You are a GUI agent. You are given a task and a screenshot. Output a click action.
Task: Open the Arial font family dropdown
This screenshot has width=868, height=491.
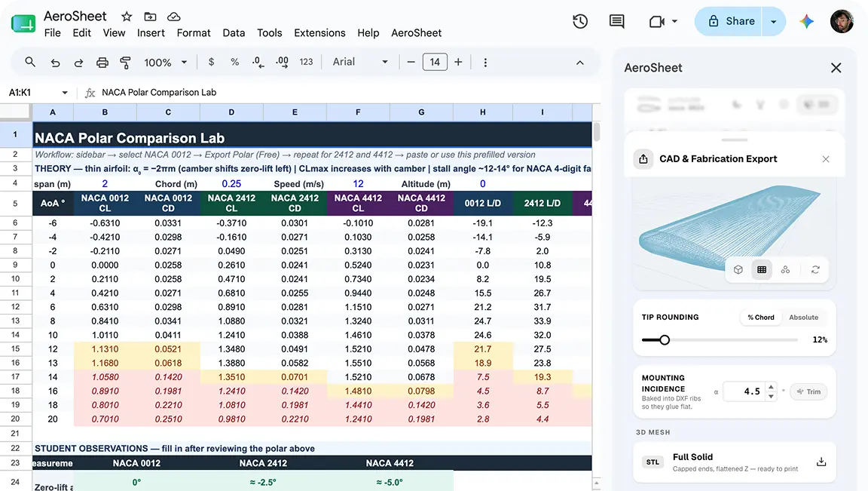point(360,62)
